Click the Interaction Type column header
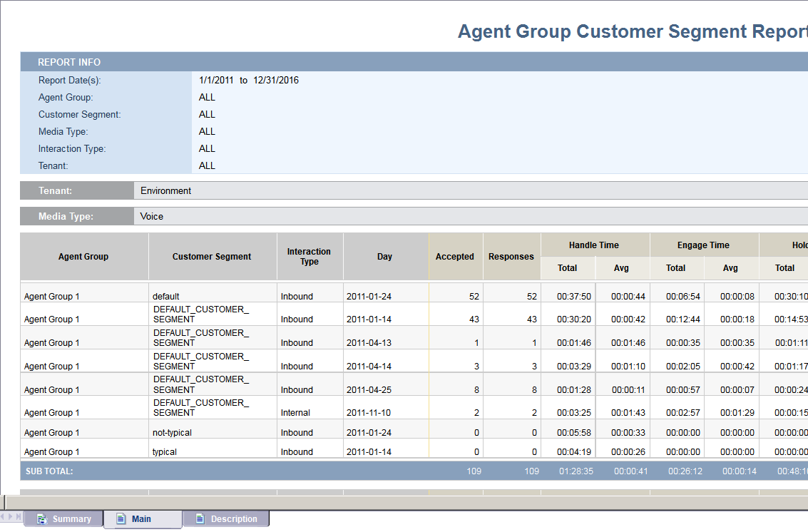 click(x=309, y=257)
